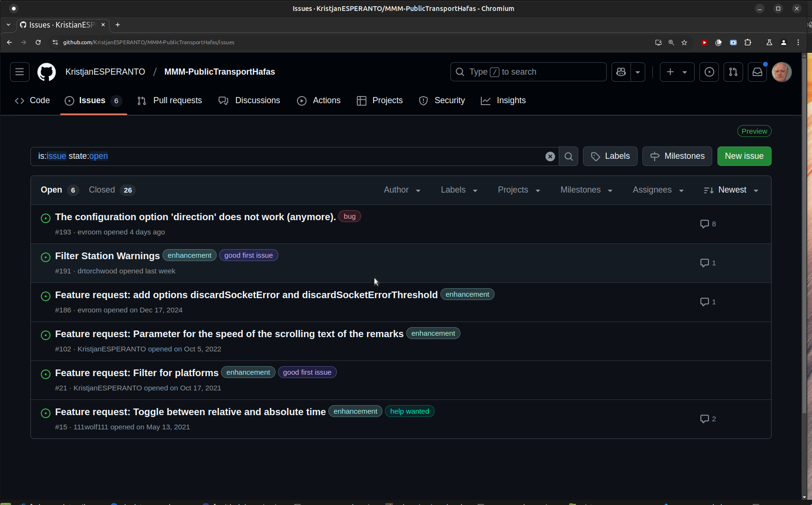Go to the Code tab

[x=32, y=100]
